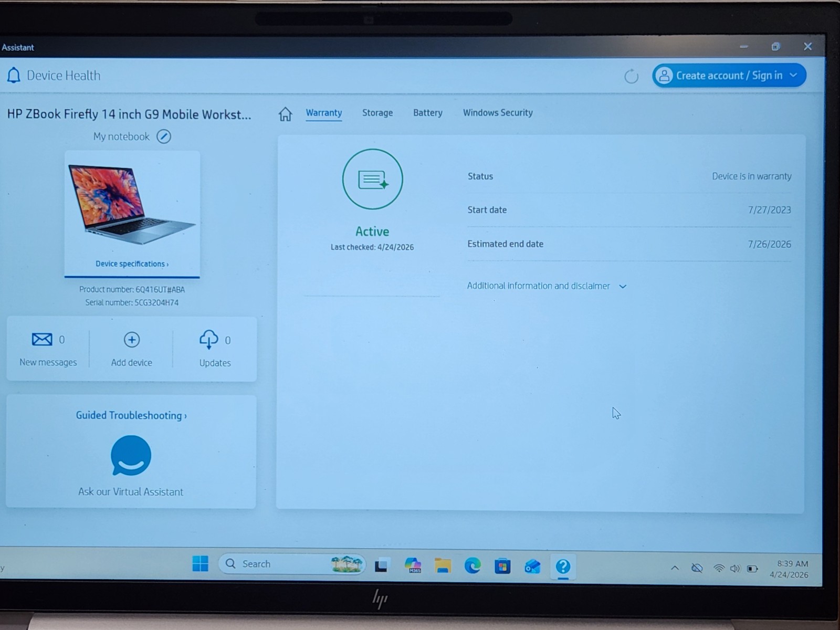Image resolution: width=840 pixels, height=630 pixels.
Task: Open the Warranty tab
Action: coord(324,113)
